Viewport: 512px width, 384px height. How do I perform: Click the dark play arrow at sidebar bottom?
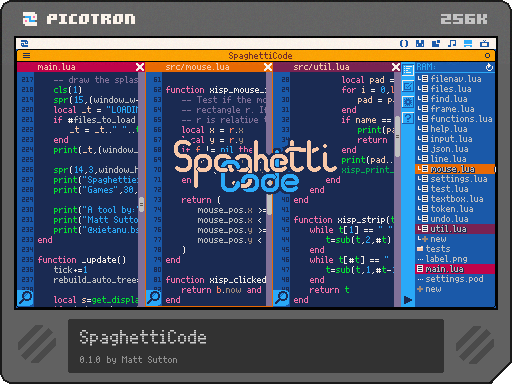tap(408, 300)
